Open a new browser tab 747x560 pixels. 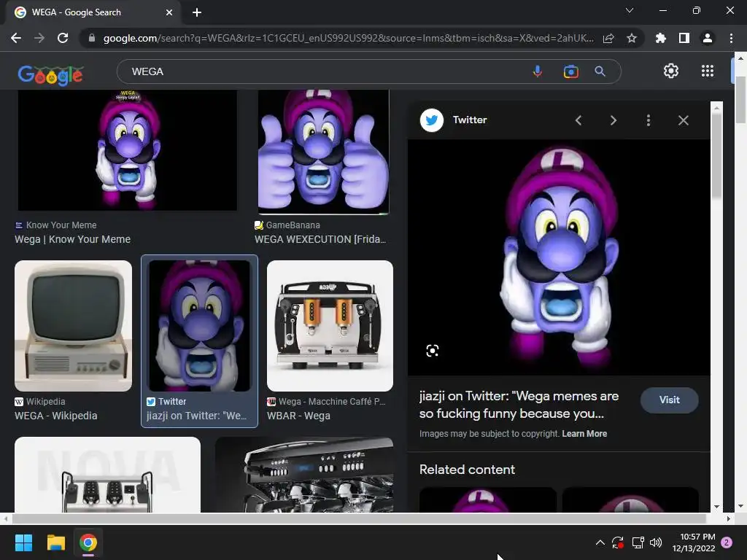[x=197, y=12]
